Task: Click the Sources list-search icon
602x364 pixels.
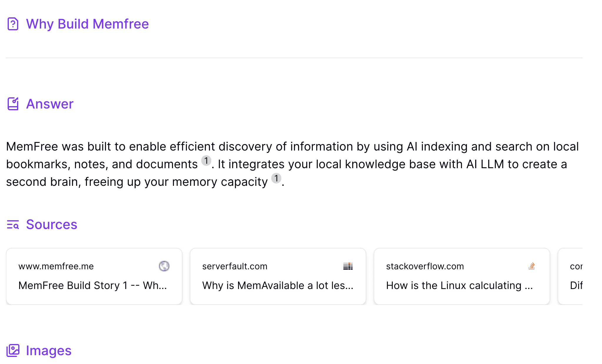Action: [x=13, y=225]
